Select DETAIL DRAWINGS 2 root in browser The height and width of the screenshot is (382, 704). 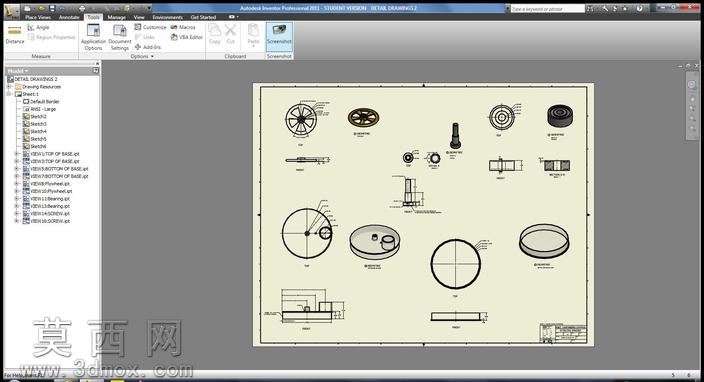[33, 79]
